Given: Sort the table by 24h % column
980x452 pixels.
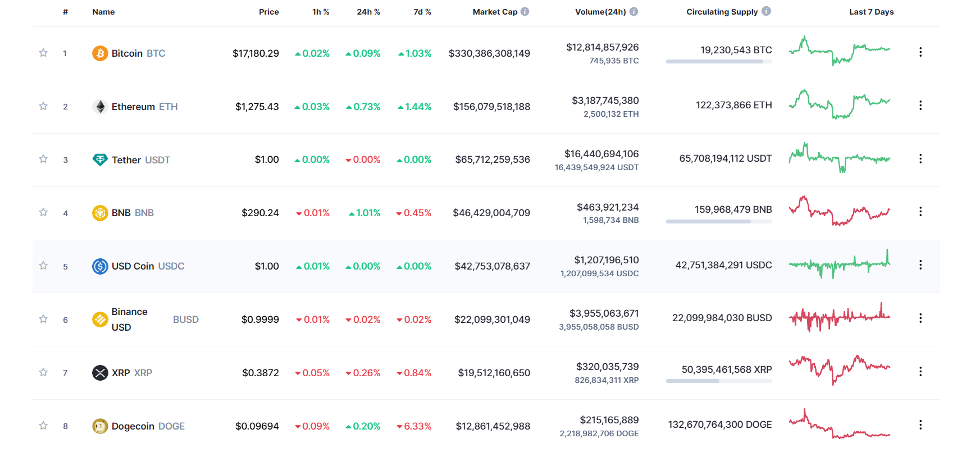Looking at the screenshot, I should point(368,12).
